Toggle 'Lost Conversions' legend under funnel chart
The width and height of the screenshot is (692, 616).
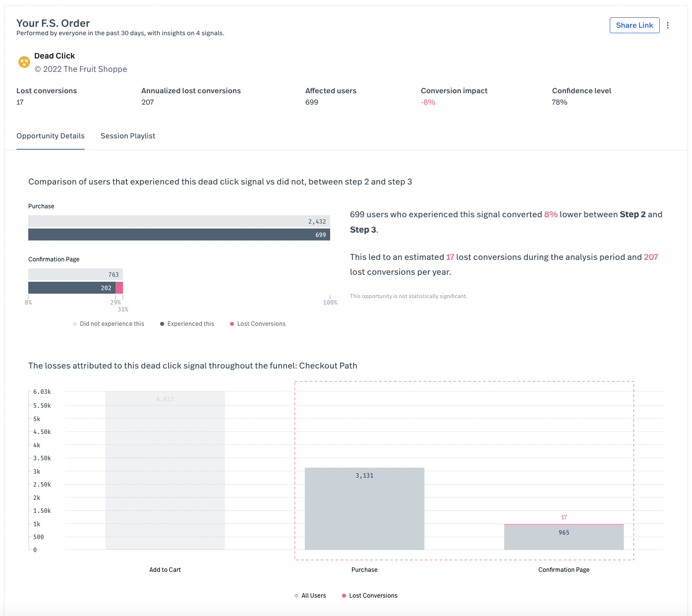point(370,596)
